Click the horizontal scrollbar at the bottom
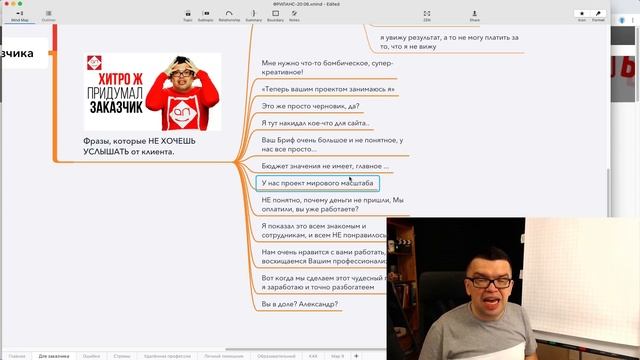640x360 pixels. coord(305,349)
